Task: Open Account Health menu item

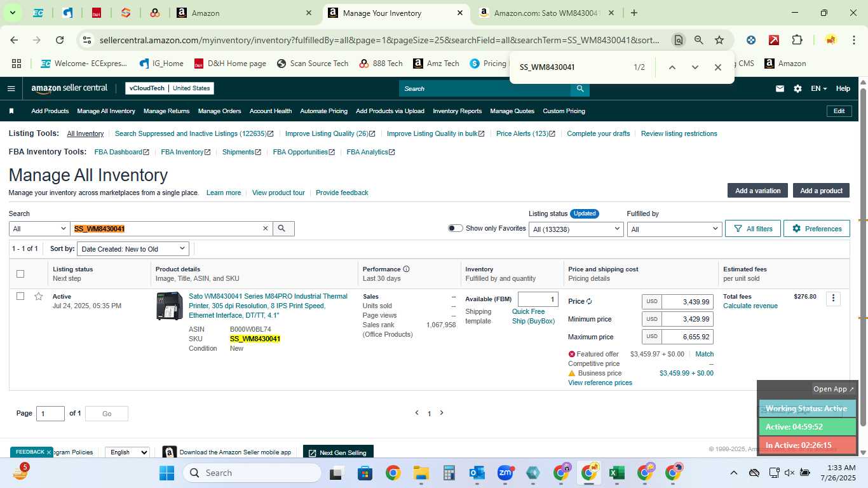Action: click(x=271, y=111)
